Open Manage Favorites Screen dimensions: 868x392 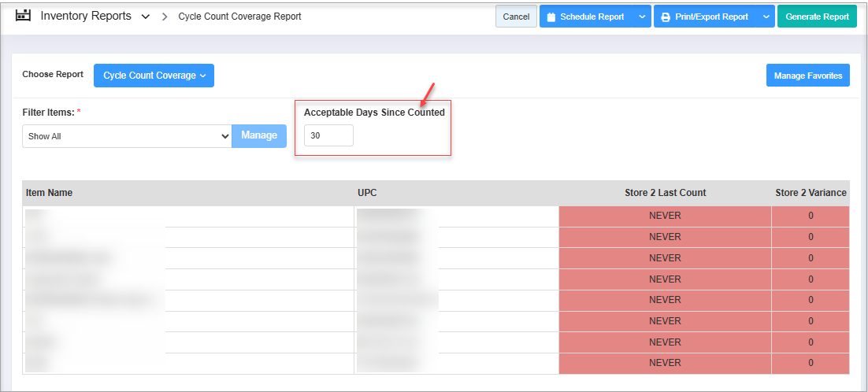807,76
